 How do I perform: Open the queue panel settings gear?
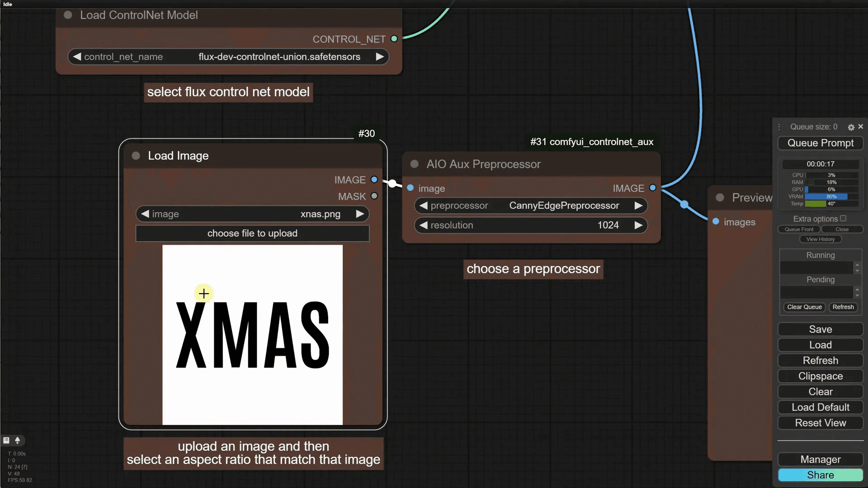tap(851, 127)
